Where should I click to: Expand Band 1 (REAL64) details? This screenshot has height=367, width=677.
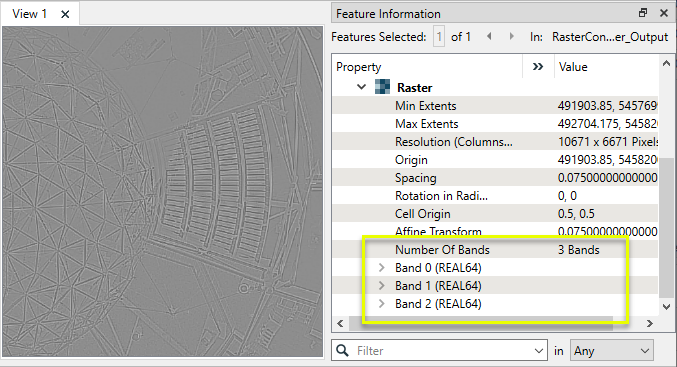pos(381,285)
